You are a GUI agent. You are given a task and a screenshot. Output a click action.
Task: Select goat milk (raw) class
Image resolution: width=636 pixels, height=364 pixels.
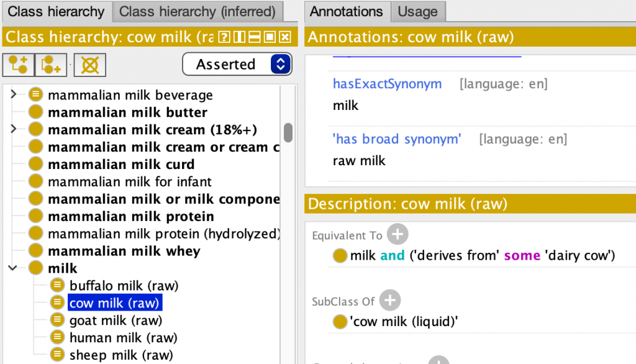(116, 320)
